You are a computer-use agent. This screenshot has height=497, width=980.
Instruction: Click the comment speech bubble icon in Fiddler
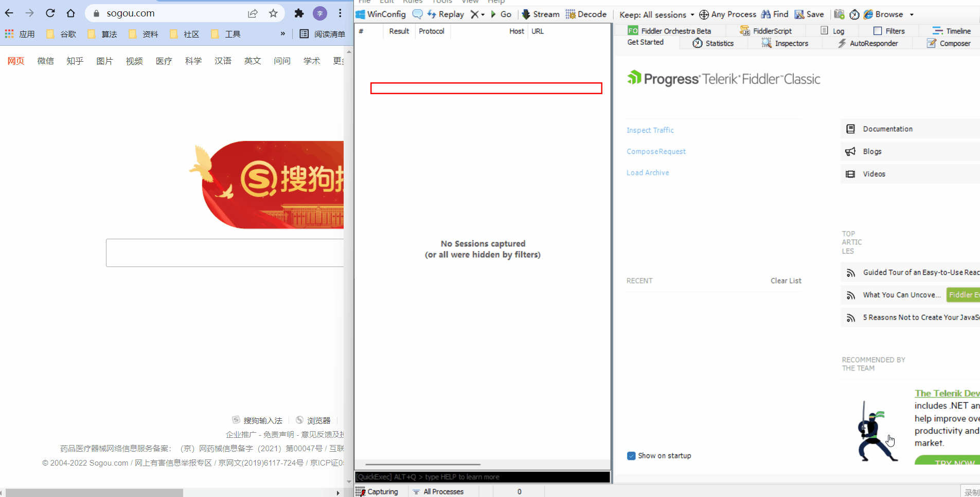(x=418, y=14)
